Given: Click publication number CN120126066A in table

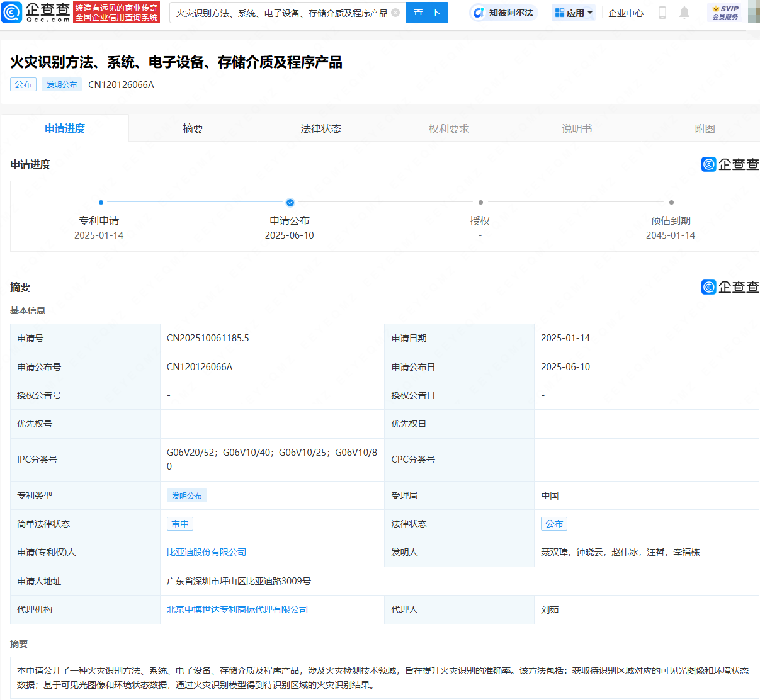Looking at the screenshot, I should click(x=200, y=367).
